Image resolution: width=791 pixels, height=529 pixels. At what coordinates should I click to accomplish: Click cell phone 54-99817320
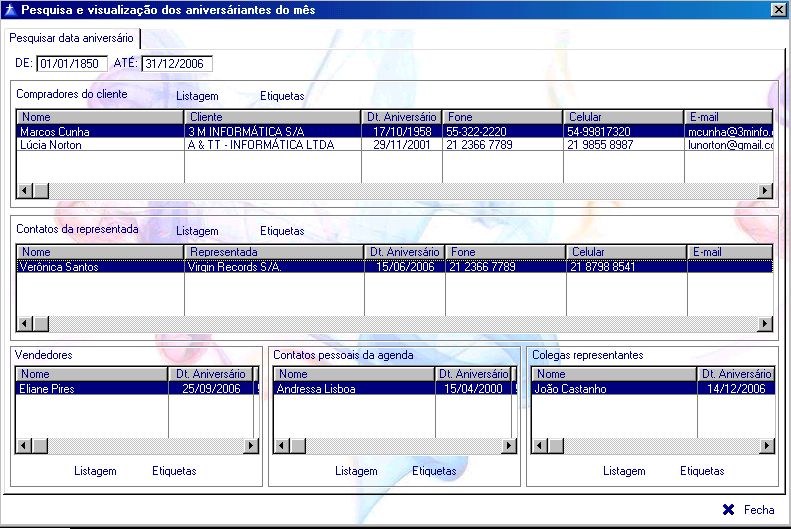coord(624,132)
